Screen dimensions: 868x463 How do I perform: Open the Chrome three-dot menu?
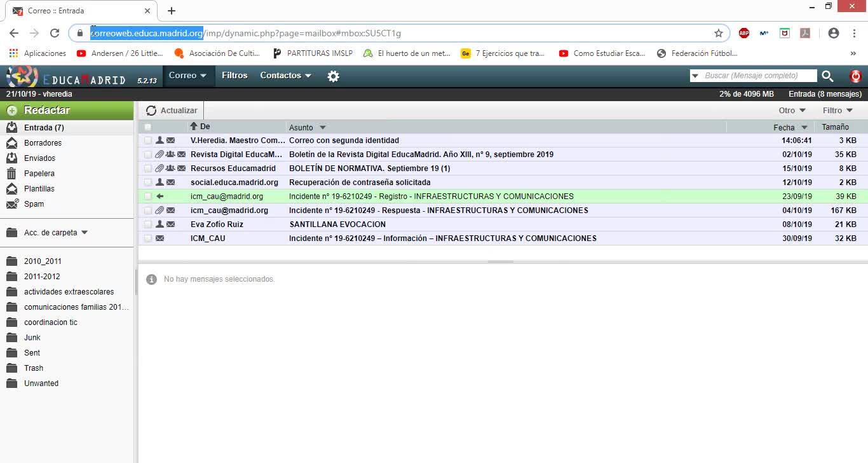pos(854,33)
